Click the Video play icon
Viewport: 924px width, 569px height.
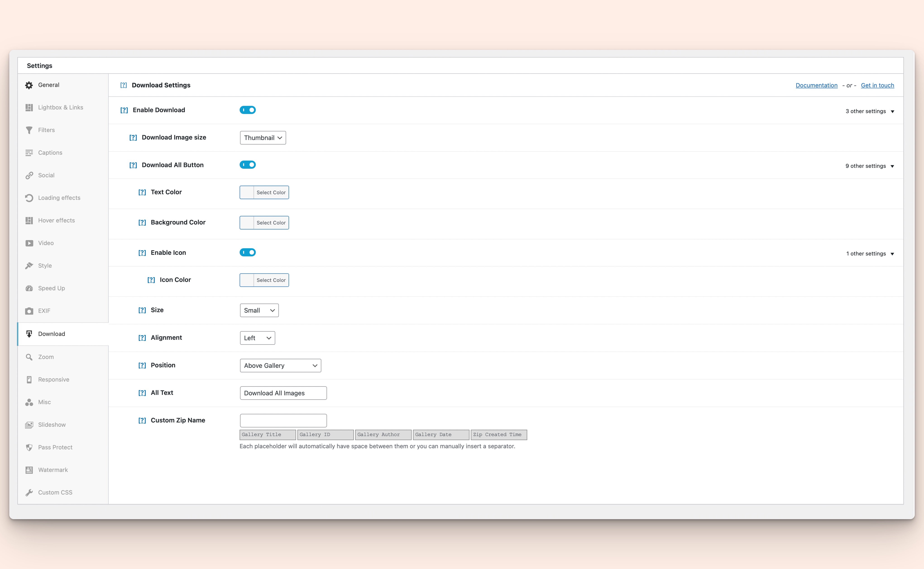tap(29, 243)
